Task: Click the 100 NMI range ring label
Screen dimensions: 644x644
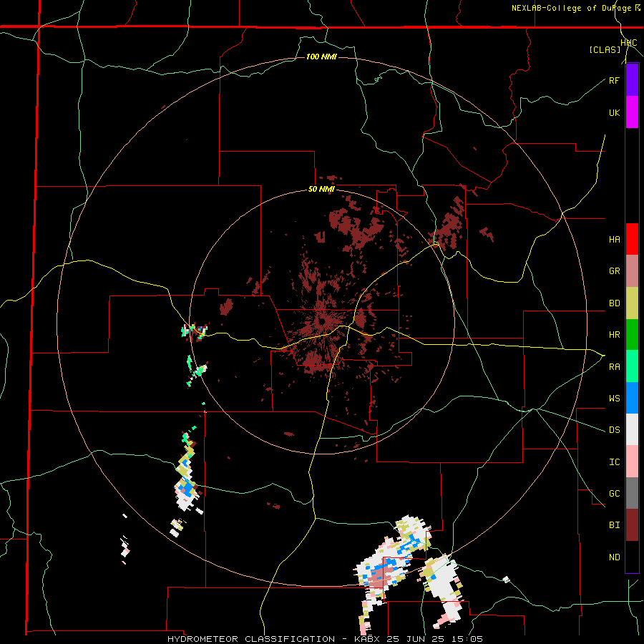Action: [321, 57]
